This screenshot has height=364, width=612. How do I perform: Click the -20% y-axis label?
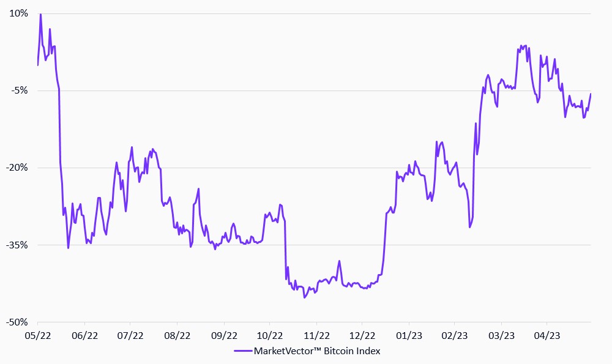18,168
